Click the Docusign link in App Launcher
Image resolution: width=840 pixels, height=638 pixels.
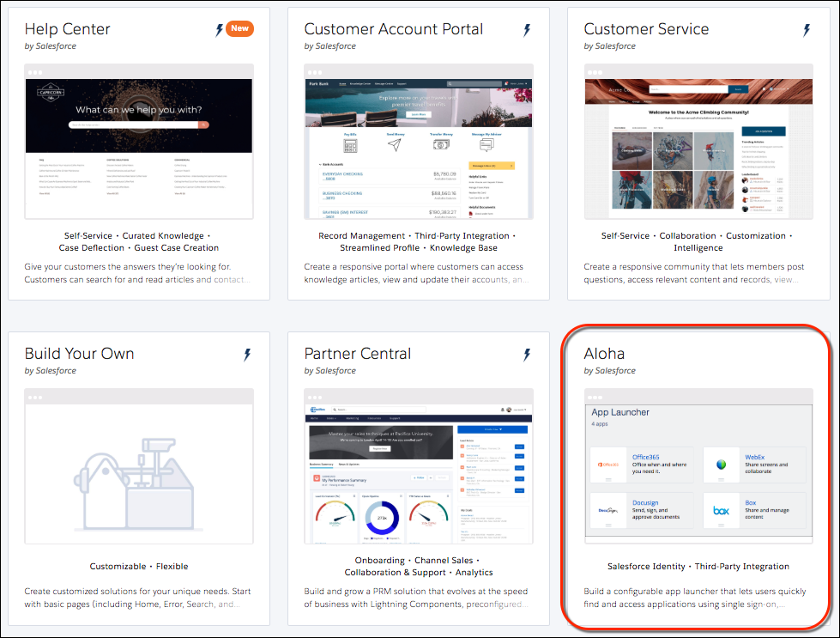pos(645,503)
